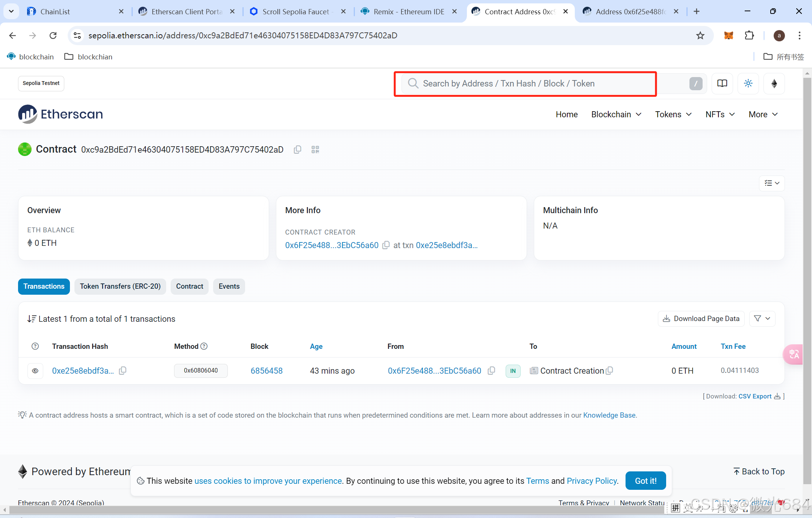This screenshot has width=812, height=518.
Task: Open the transactions filter dropdown
Action: (x=762, y=318)
